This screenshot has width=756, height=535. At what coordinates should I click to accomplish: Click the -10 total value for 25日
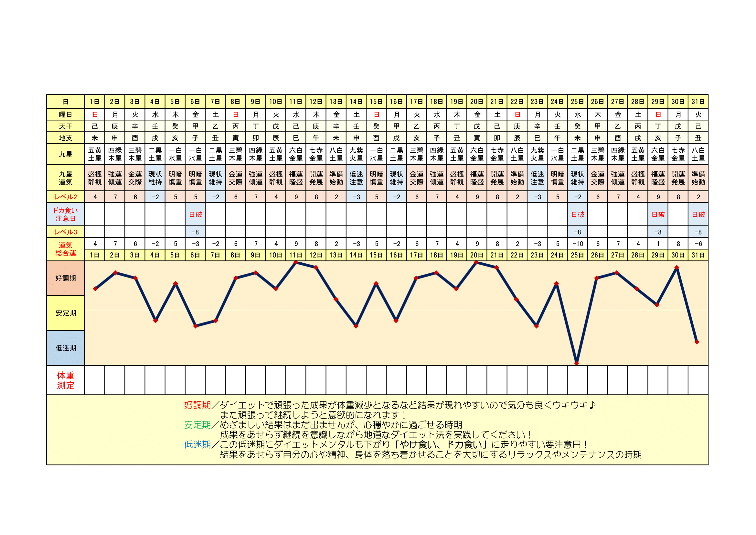pyautogui.click(x=577, y=244)
